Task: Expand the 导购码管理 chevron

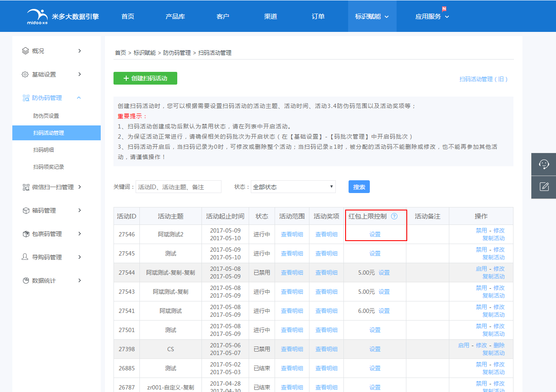Action: [79, 257]
